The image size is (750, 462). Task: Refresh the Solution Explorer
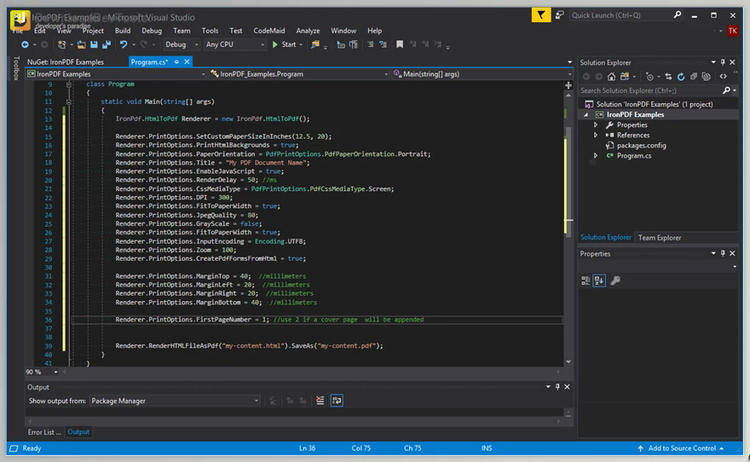[x=681, y=77]
